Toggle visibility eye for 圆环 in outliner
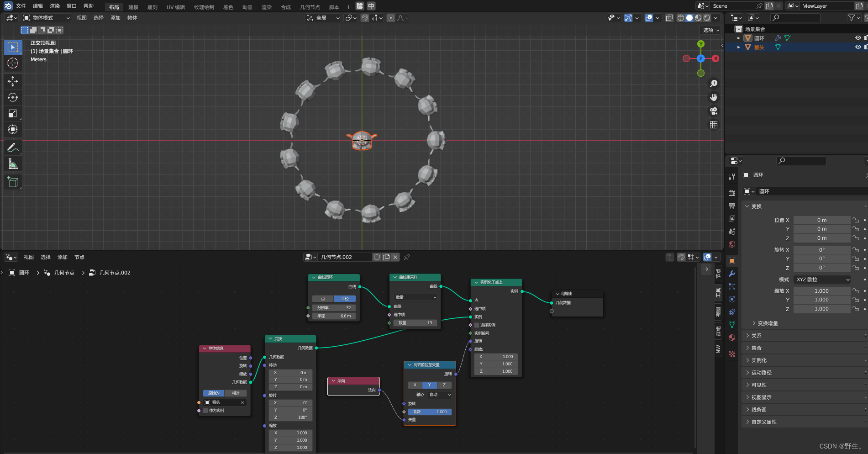868x454 pixels. [x=858, y=38]
